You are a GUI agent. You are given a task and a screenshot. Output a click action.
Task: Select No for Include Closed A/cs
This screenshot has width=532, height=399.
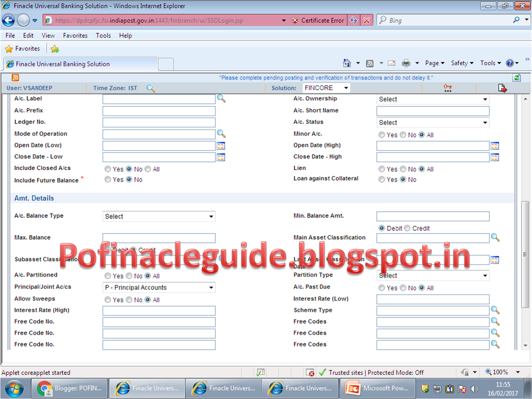coord(129,169)
